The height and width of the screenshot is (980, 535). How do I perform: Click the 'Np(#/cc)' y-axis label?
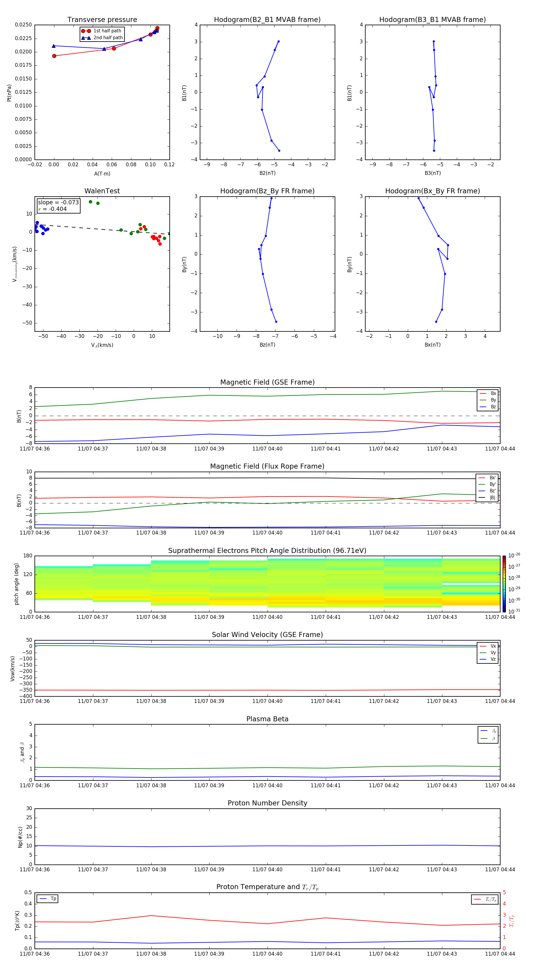pos(20,837)
